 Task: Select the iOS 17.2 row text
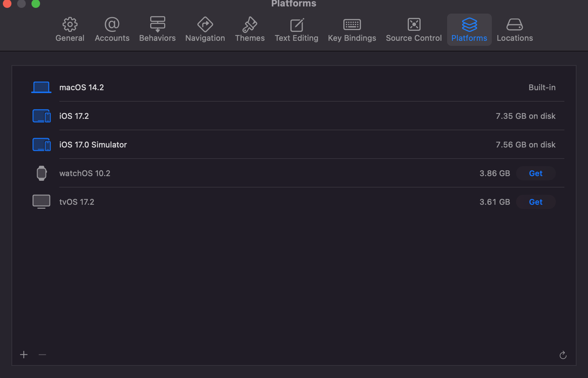pyautogui.click(x=74, y=116)
